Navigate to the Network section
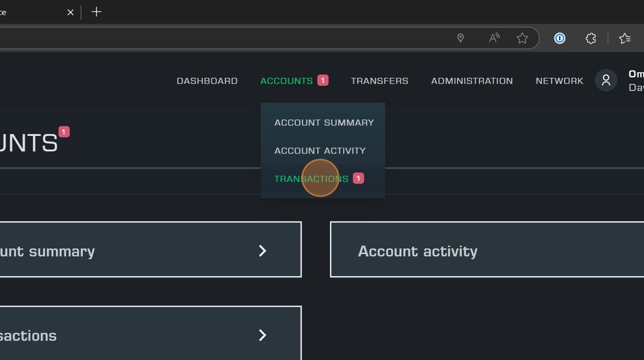The height and width of the screenshot is (360, 644). (559, 81)
